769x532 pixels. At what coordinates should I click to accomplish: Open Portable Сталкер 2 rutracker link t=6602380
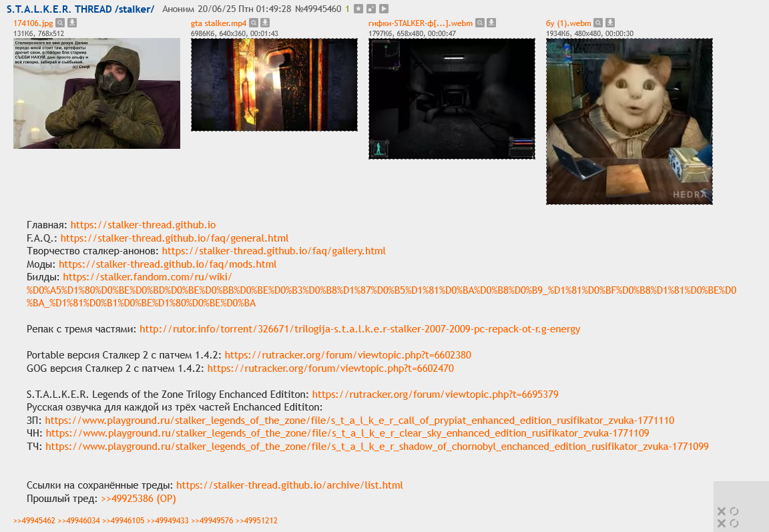coord(348,355)
